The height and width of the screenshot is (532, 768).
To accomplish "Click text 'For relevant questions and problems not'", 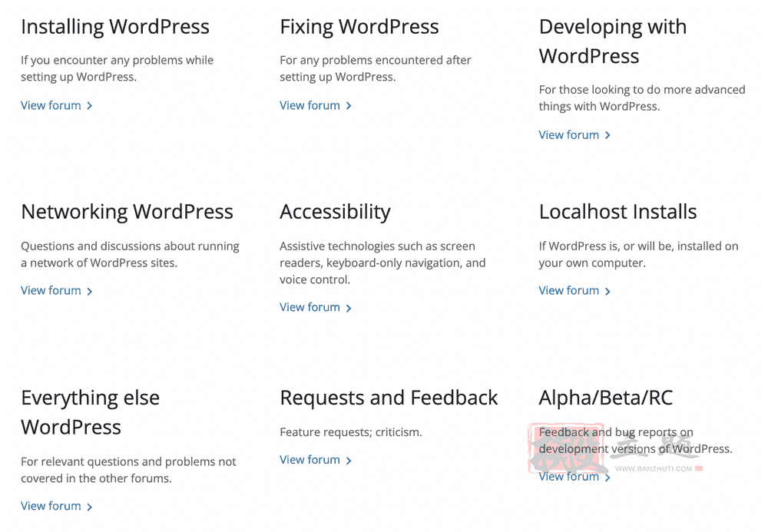I will point(128,461).
